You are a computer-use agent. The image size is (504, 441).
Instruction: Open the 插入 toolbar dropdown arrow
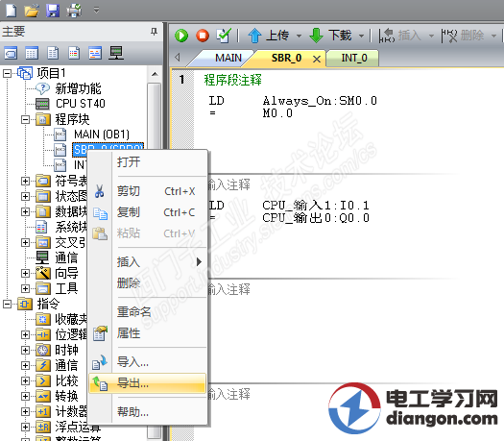pos(431,36)
